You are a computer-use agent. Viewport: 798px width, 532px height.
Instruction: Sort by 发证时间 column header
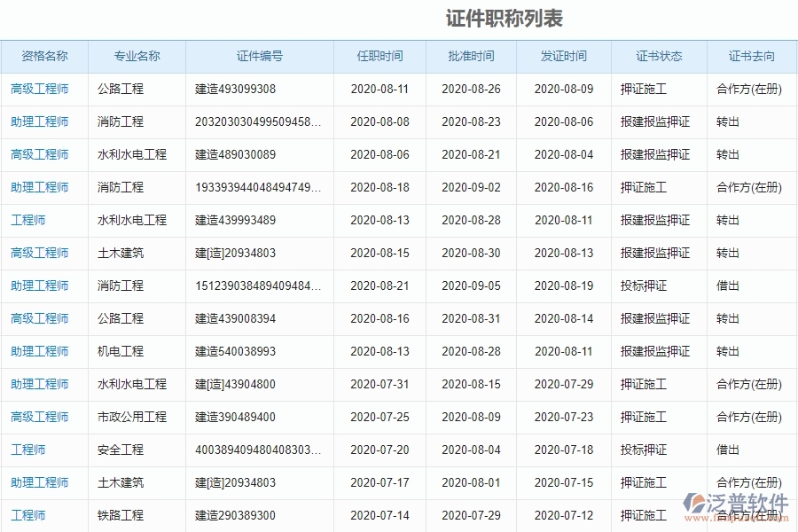562,56
